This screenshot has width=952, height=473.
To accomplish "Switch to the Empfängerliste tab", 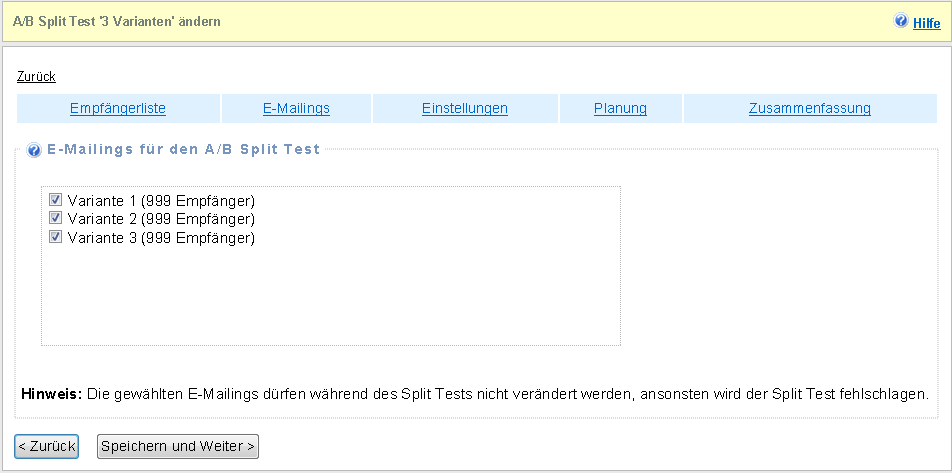I will (118, 108).
